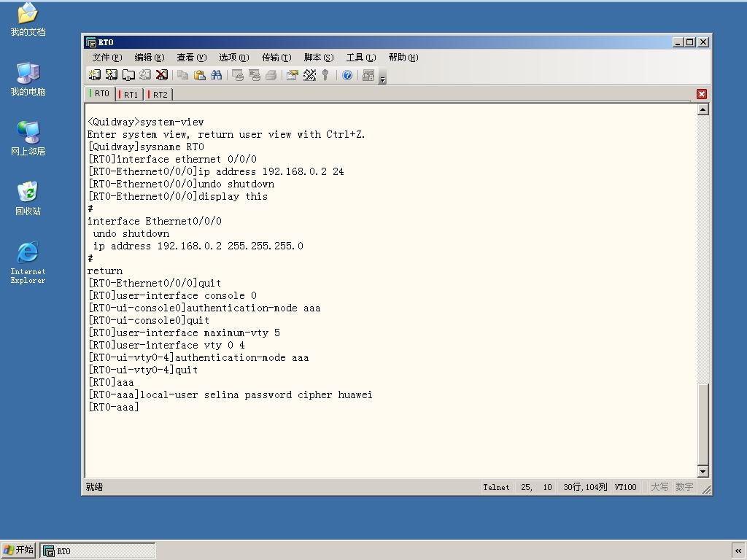Click the RT0 taskbar button

[98, 551]
